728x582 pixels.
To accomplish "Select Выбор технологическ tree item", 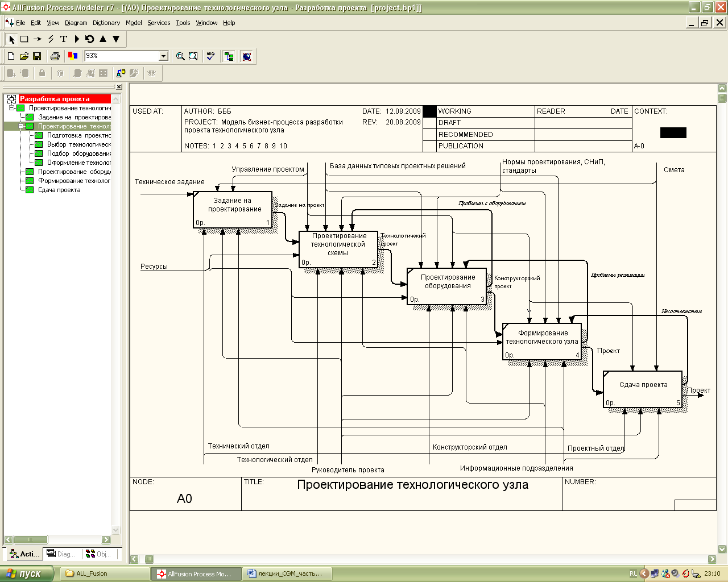I will [79, 144].
